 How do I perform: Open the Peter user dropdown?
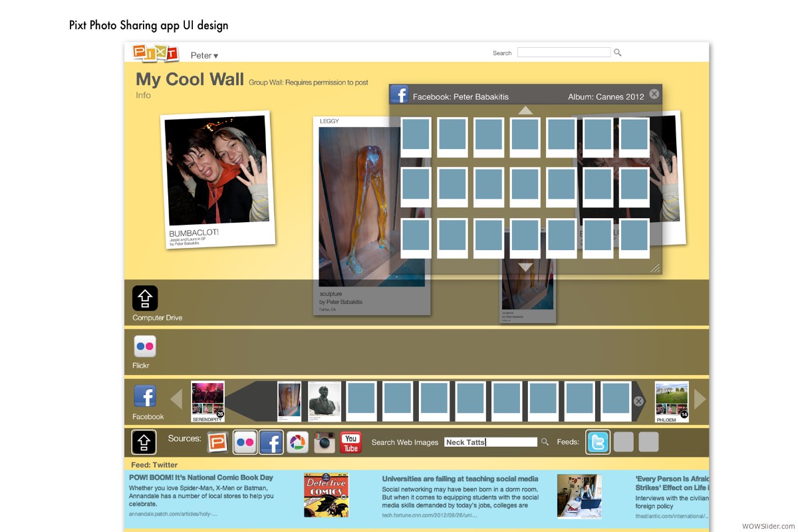[204, 56]
